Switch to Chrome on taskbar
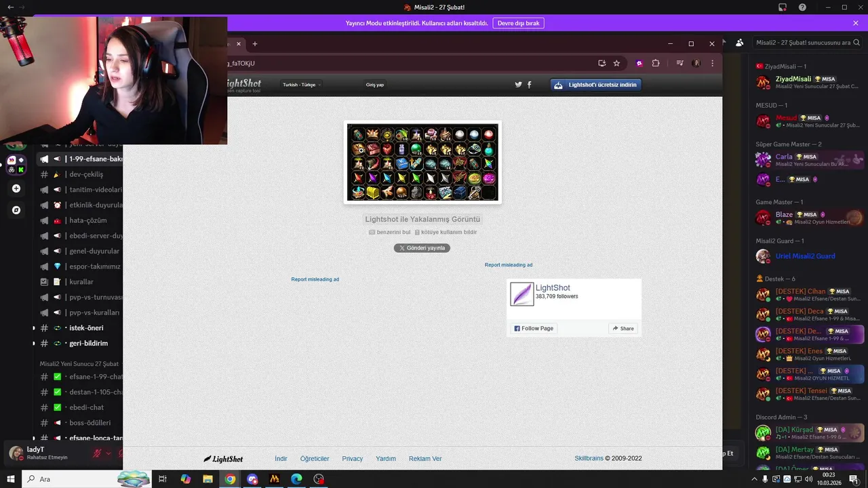The width and height of the screenshot is (868, 488). click(230, 479)
